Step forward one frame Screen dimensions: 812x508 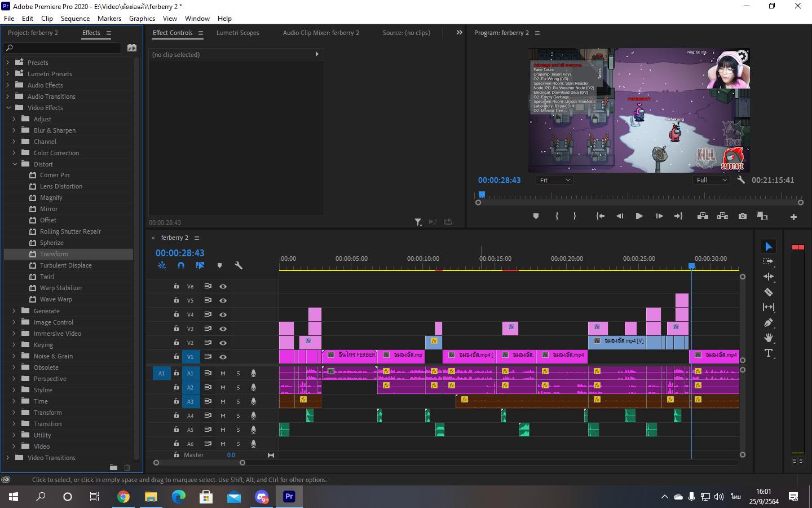tap(659, 216)
